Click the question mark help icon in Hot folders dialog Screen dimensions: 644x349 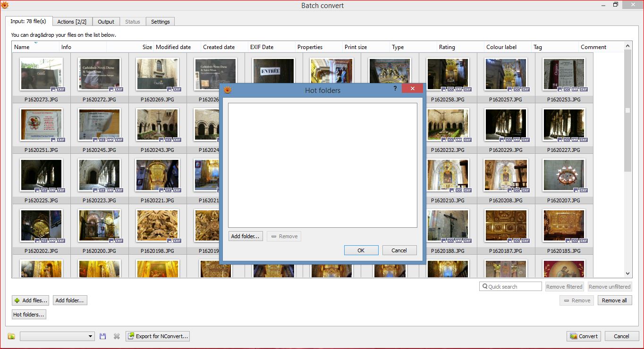pyautogui.click(x=395, y=89)
